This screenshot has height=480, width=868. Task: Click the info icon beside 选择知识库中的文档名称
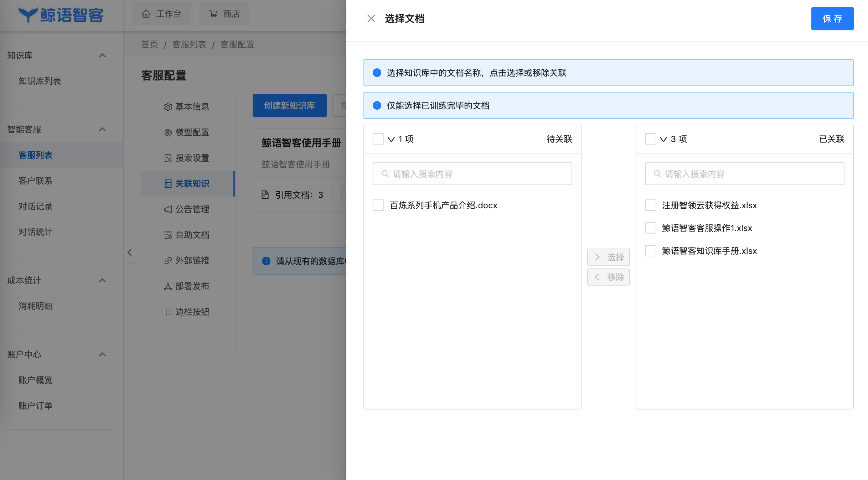[x=377, y=73]
